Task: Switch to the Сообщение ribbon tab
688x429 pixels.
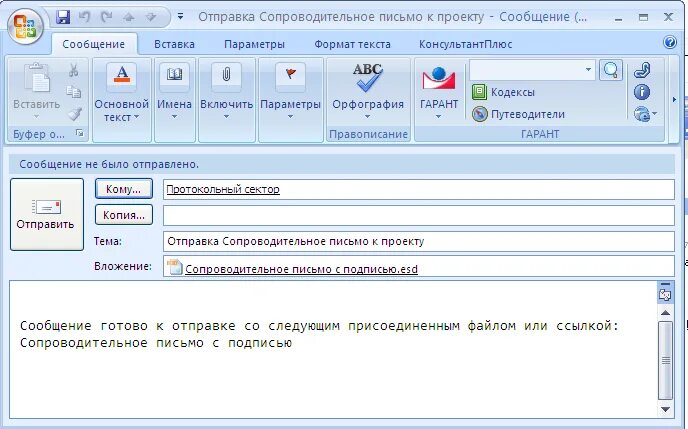Action: [93, 44]
